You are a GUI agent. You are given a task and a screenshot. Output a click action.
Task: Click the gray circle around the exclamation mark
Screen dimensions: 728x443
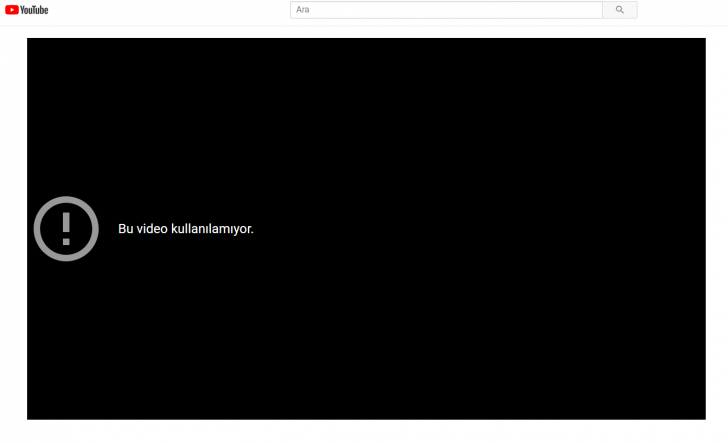click(x=41, y=229)
